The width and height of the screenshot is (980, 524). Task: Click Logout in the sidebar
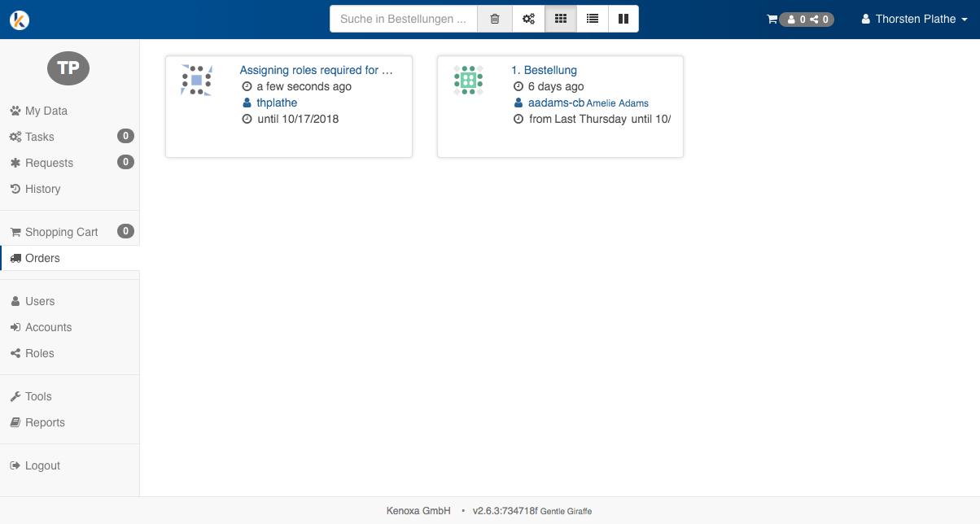42,465
